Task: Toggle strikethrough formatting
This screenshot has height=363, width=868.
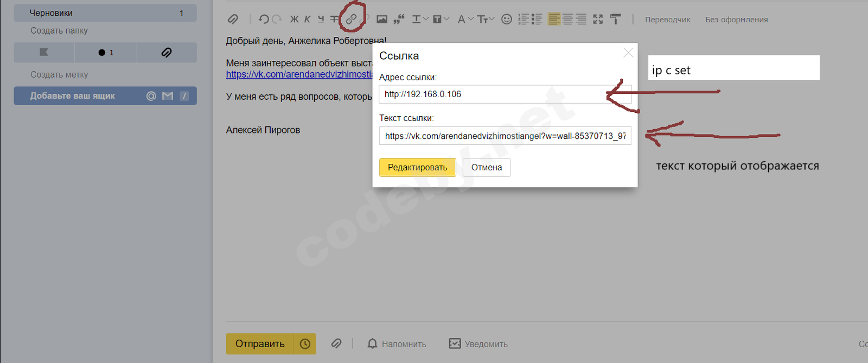Action: coord(334,20)
